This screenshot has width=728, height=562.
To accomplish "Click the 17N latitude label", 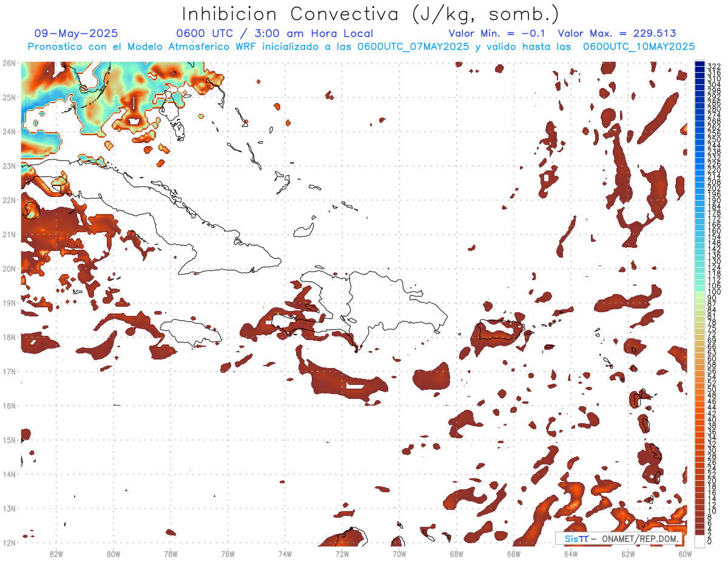I will click(9, 371).
